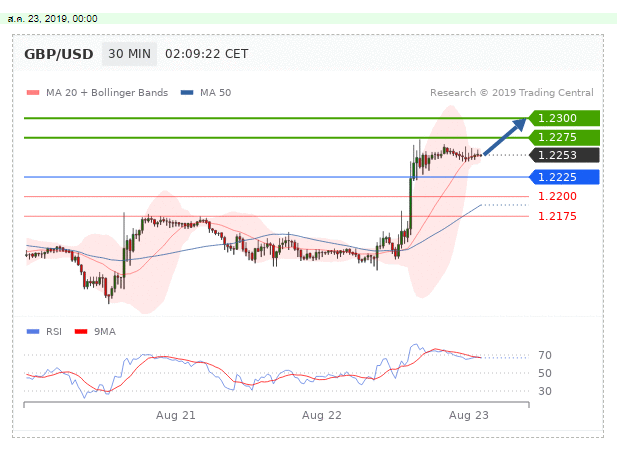Click the date header 23, 2019, 00:00
This screenshot has width=617, height=456.
click(x=52, y=18)
